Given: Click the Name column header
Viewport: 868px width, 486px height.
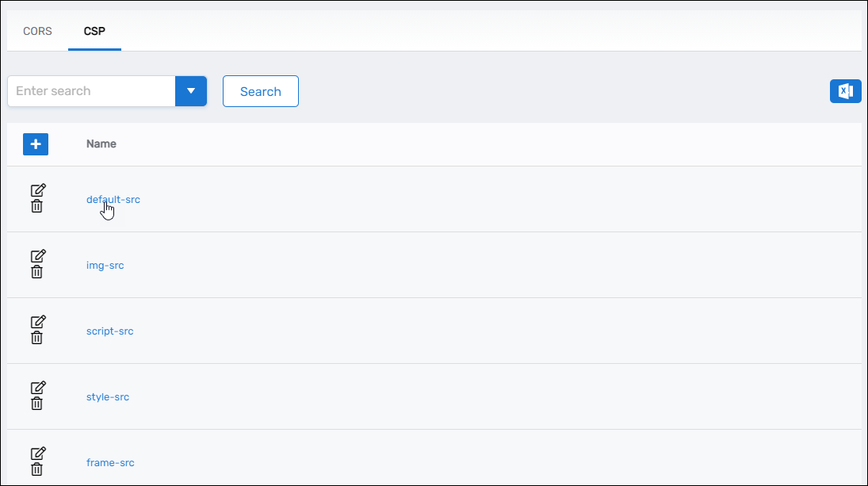Looking at the screenshot, I should (101, 144).
